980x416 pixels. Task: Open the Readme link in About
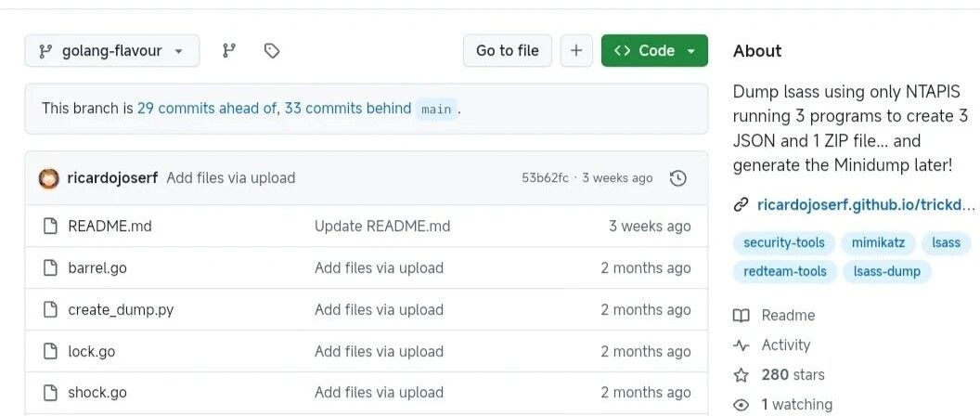click(x=788, y=316)
